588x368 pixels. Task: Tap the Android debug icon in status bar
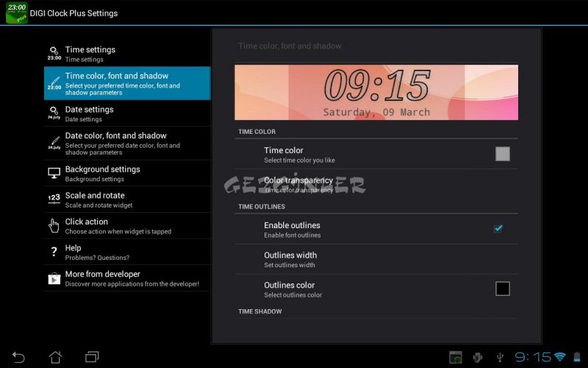tap(477, 357)
